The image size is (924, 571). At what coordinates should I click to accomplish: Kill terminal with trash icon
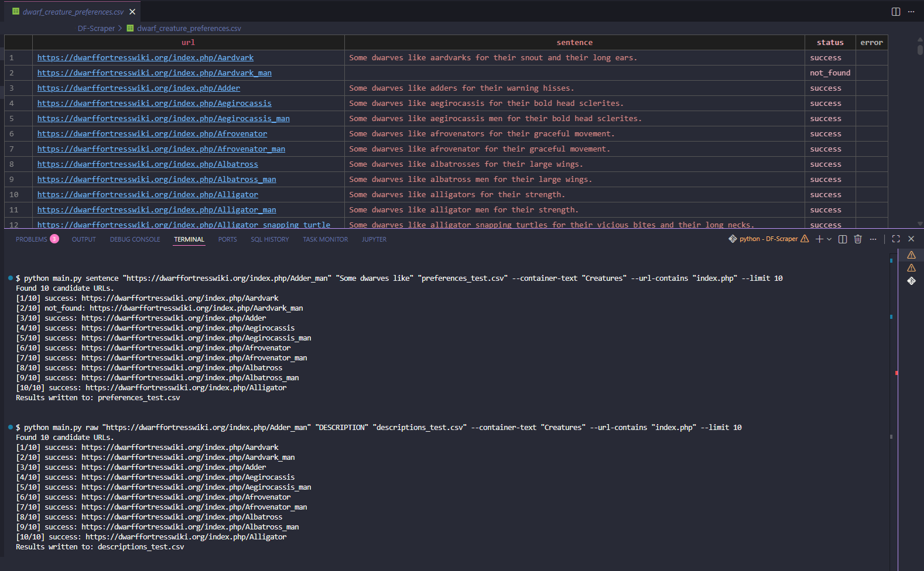click(x=858, y=239)
